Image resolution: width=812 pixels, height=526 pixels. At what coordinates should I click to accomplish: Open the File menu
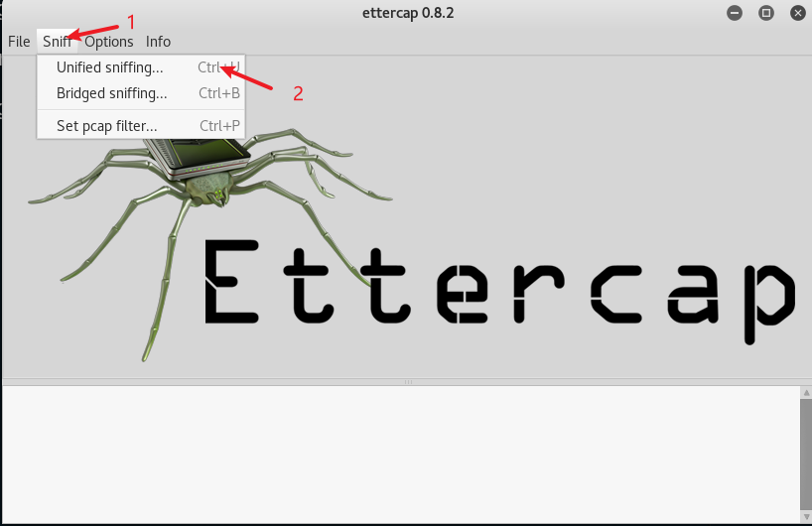19,42
